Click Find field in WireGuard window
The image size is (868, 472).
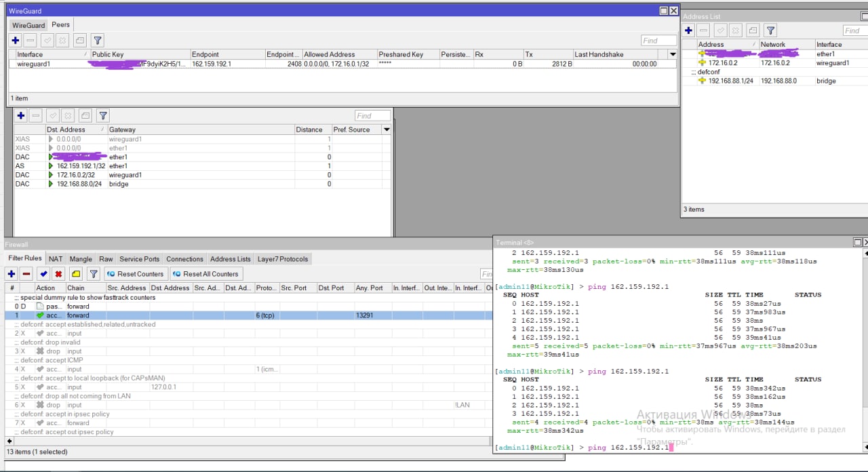pos(659,41)
